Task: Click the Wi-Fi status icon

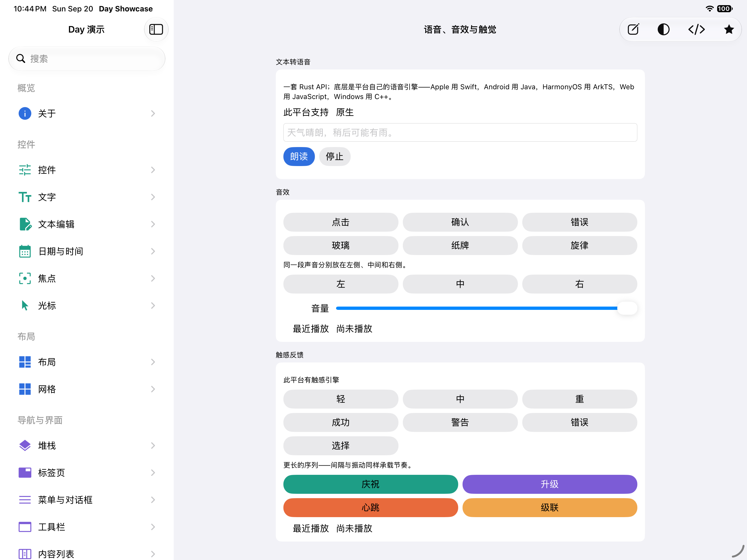Action: tap(710, 9)
